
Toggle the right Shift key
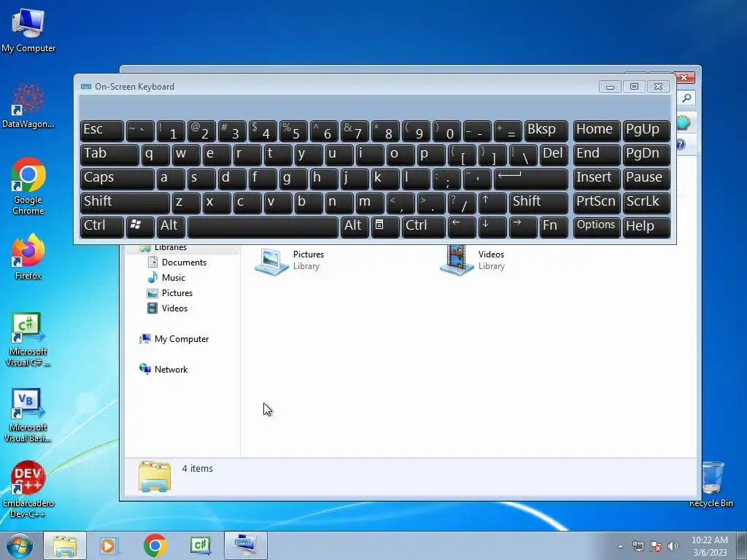538,203
